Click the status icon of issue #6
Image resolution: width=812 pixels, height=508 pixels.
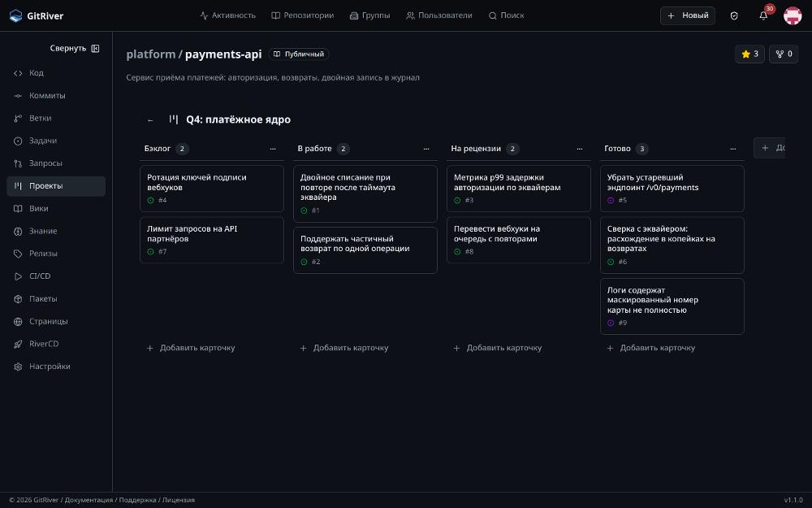click(x=611, y=262)
